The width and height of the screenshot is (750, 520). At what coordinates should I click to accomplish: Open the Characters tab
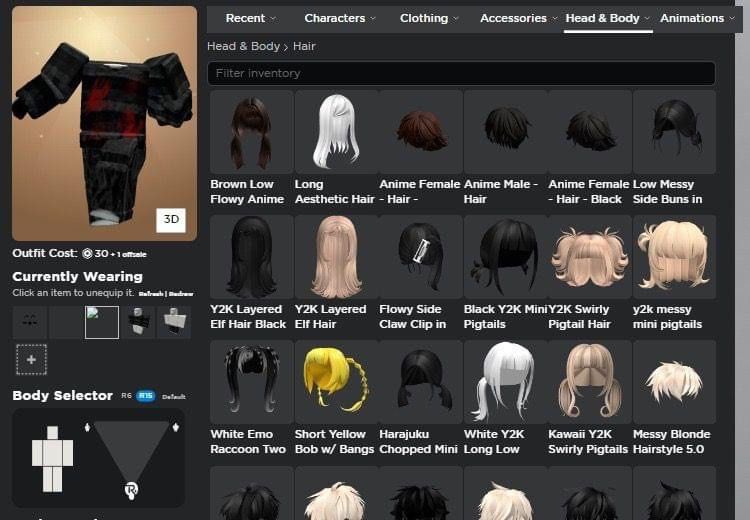[340, 18]
